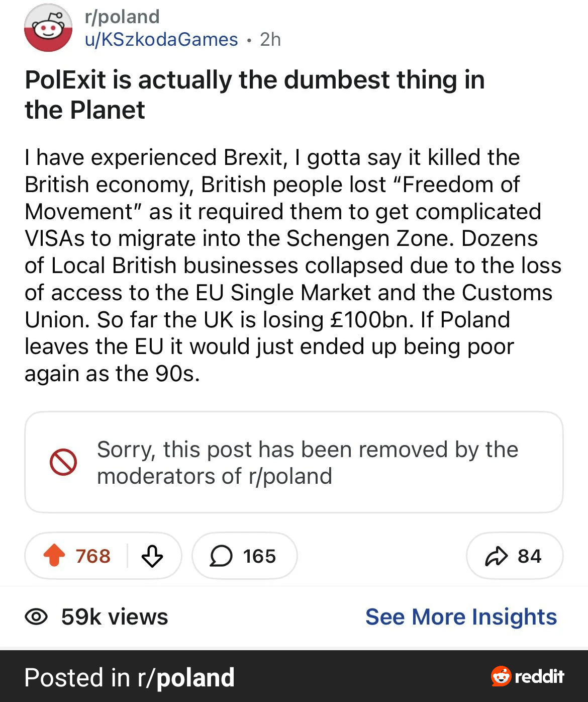Image resolution: width=588 pixels, height=702 pixels.
Task: Upvote the PolExit post
Action: pyautogui.click(x=54, y=556)
